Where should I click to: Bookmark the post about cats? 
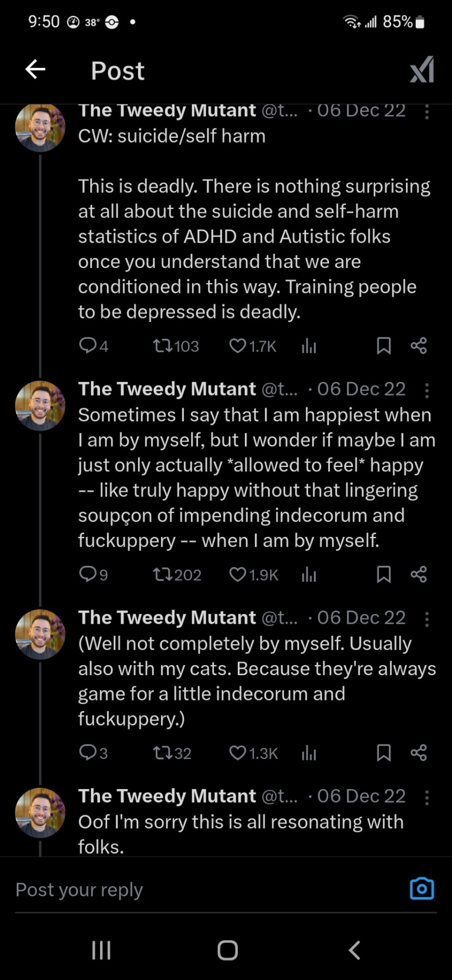pyautogui.click(x=384, y=752)
